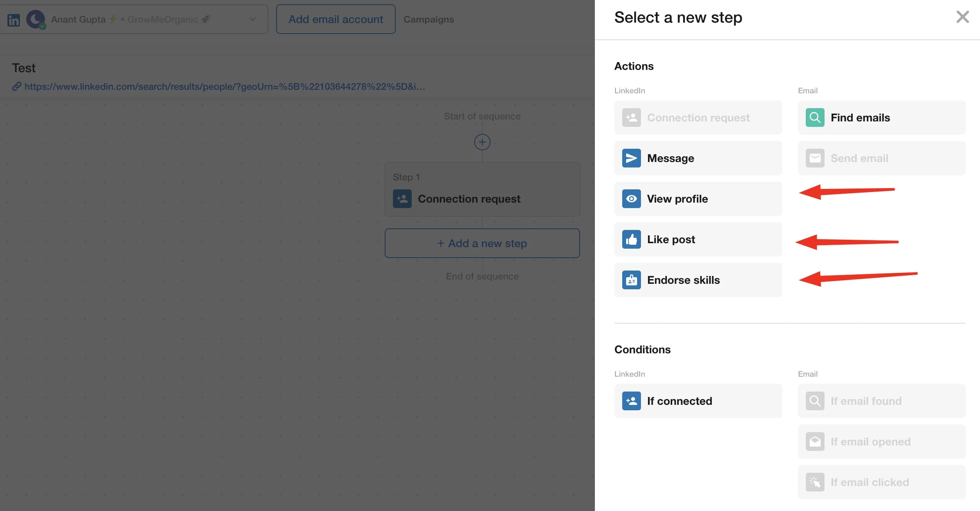Select the Endorse skills action
Viewport: 980px width, 511px height.
[698, 280]
